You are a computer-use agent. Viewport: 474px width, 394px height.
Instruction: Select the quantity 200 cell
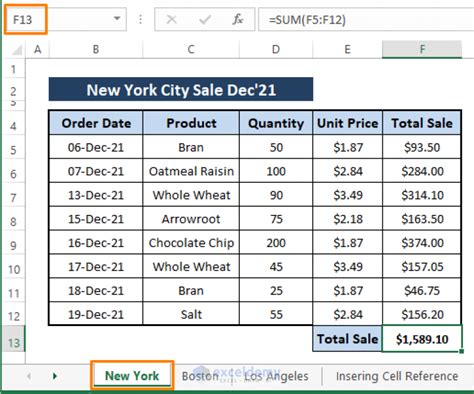(x=276, y=243)
